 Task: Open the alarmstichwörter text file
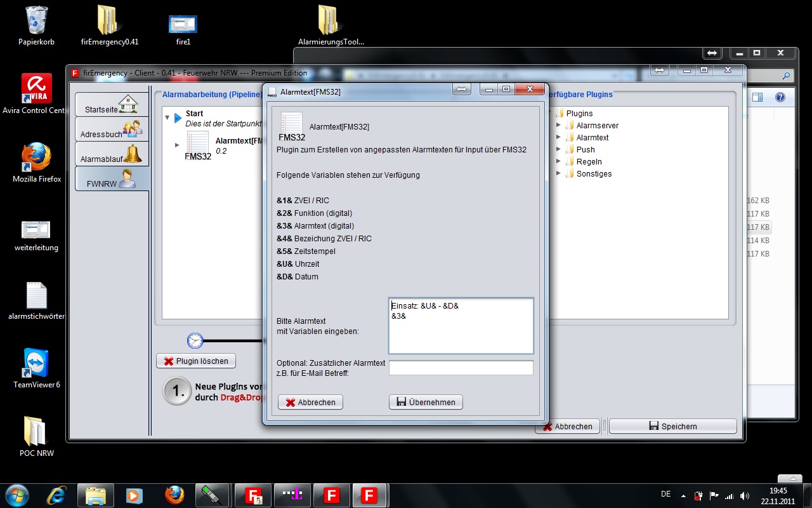tap(36, 296)
